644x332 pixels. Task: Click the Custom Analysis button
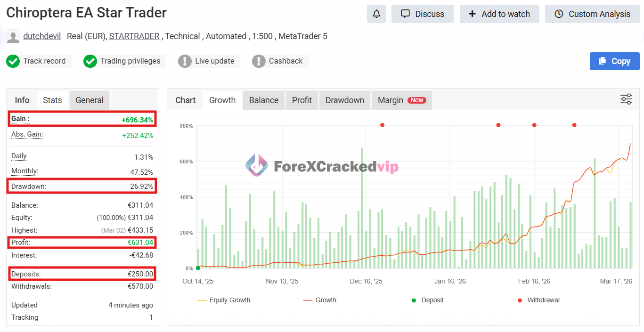click(x=592, y=14)
